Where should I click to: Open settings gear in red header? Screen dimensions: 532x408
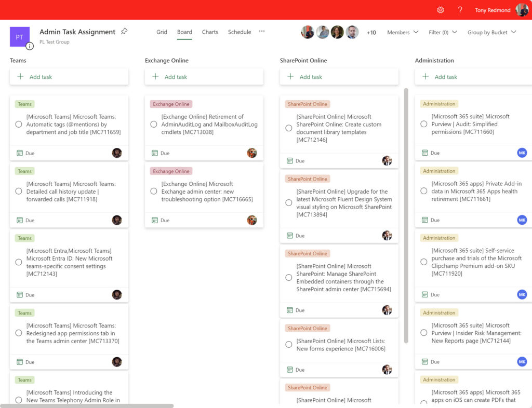point(441,10)
